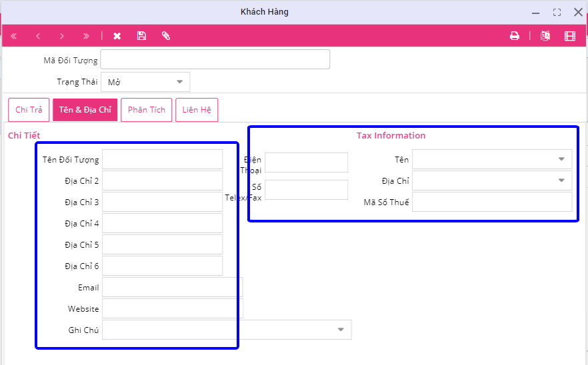This screenshot has width=588, height=365.
Task: Click the Mã Số Thuế field
Action: 491,202
